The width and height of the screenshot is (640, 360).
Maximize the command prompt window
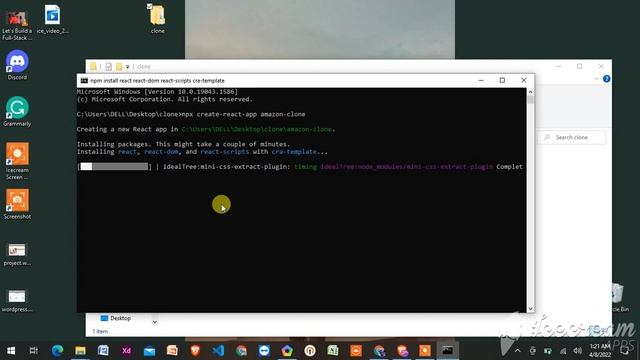[502, 80]
